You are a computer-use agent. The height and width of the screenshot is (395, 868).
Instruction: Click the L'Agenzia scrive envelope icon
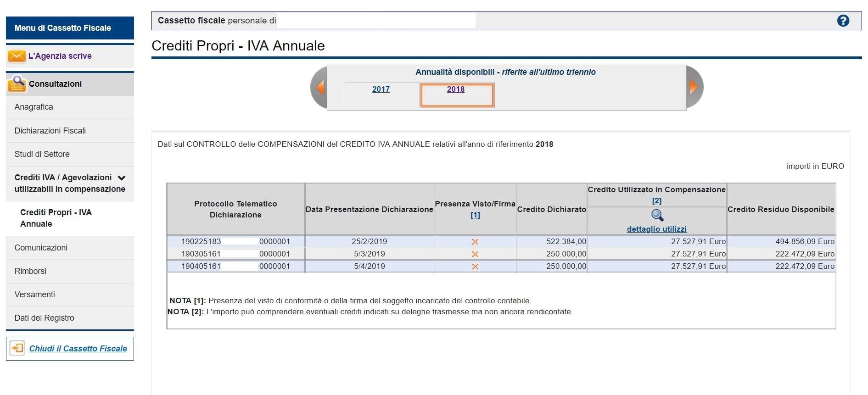[17, 56]
